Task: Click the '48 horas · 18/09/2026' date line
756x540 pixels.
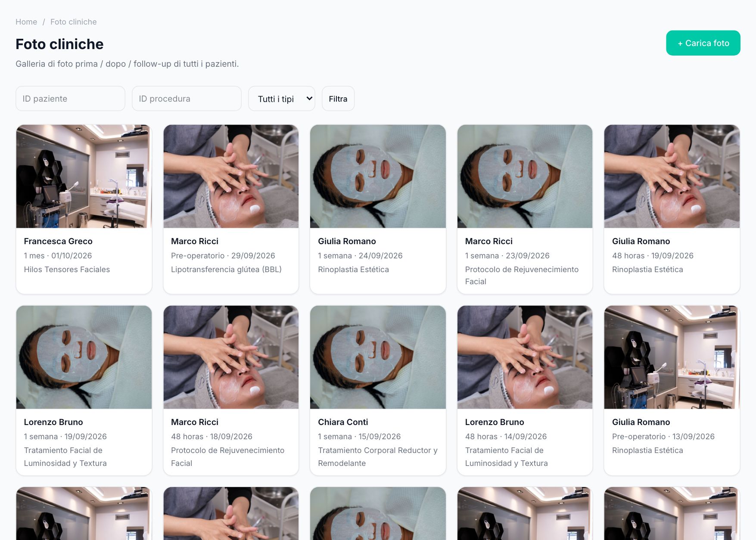Action: pyautogui.click(x=212, y=437)
